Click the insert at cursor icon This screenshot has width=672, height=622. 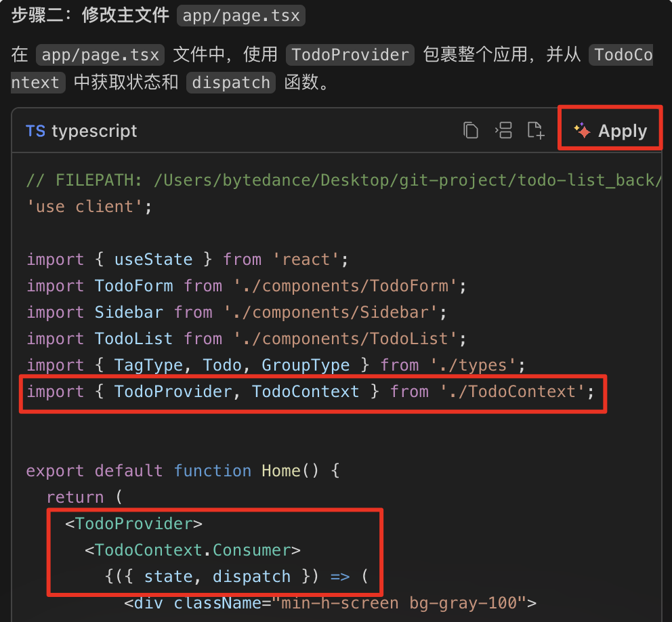pyautogui.click(x=503, y=130)
